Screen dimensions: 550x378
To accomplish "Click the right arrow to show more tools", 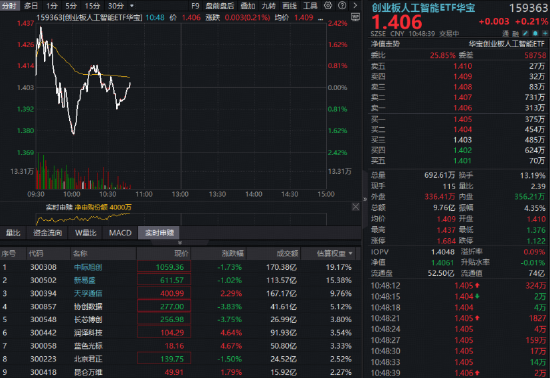I will [x=355, y=5].
